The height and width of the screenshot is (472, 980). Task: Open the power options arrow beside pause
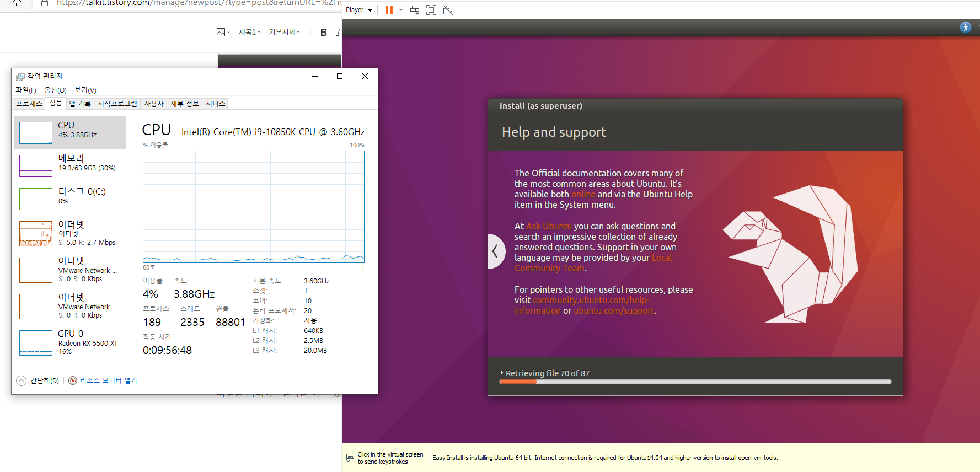click(401, 10)
